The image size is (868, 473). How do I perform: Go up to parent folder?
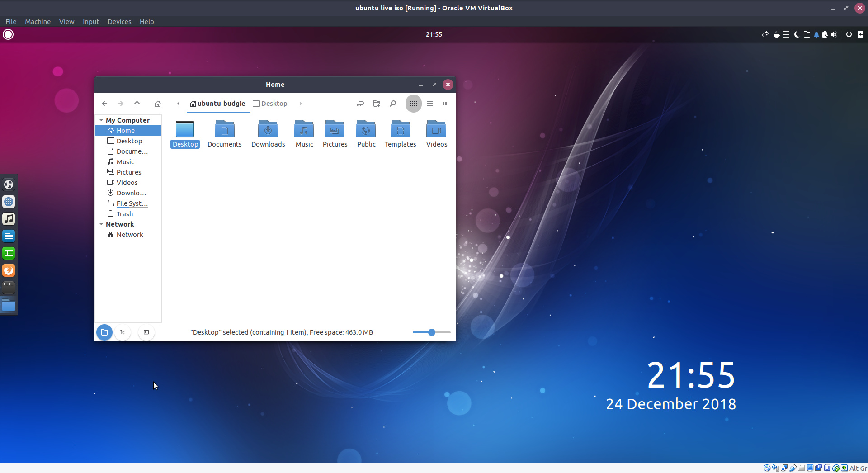tap(137, 104)
